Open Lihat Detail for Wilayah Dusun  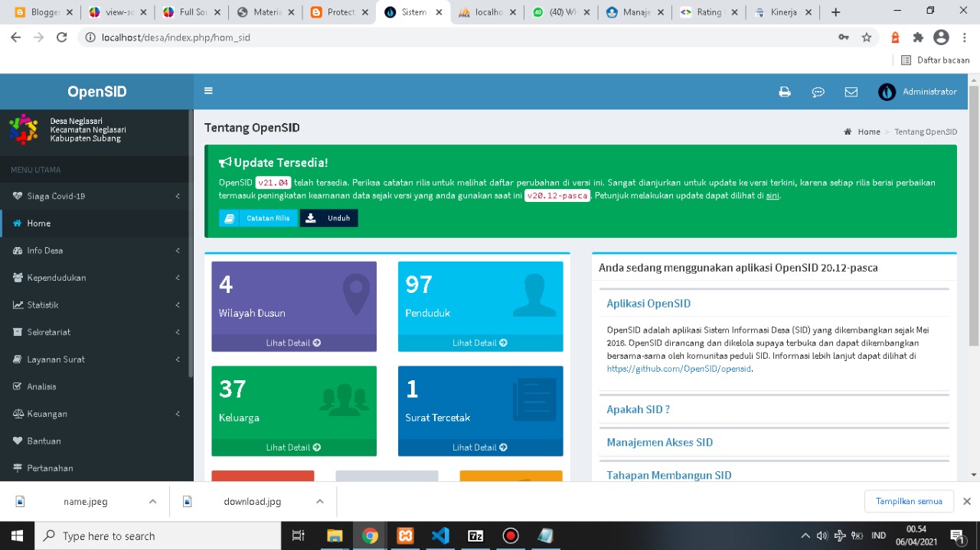294,343
